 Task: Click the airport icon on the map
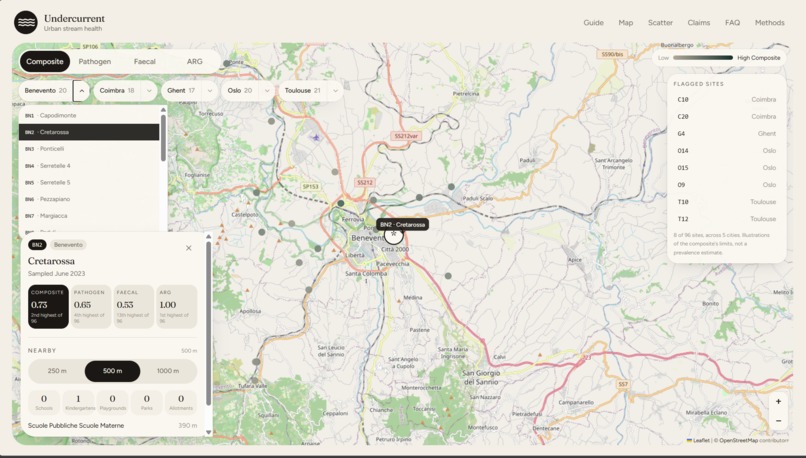(x=316, y=137)
